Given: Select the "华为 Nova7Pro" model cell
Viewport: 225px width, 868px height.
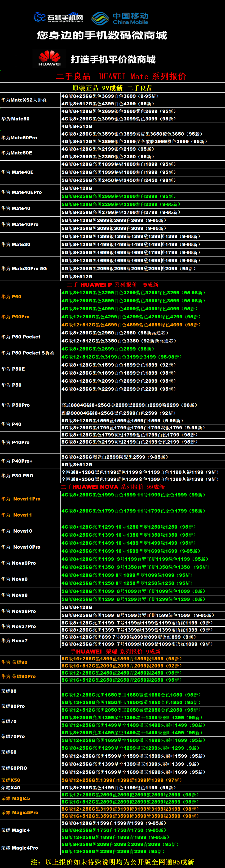Looking at the screenshot, I should (x=30, y=626).
